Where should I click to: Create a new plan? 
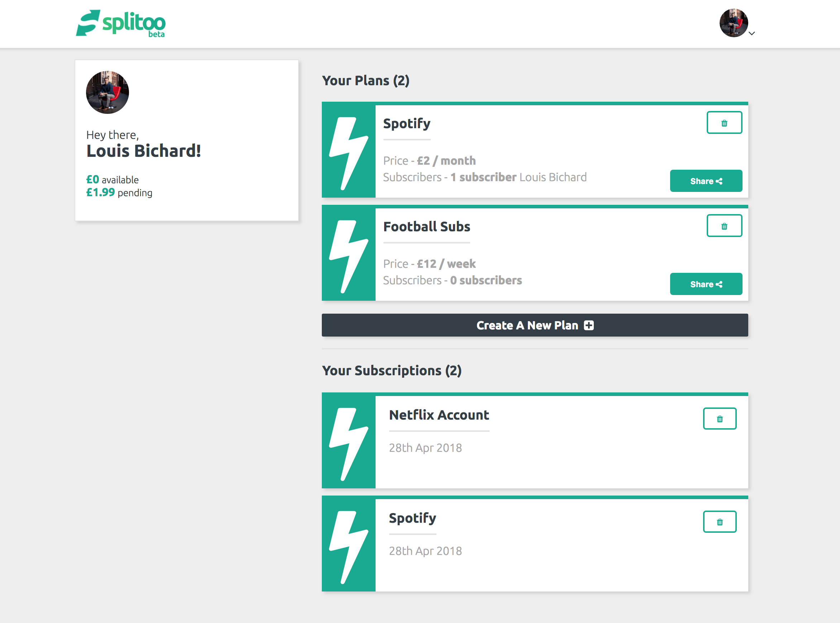click(x=534, y=325)
